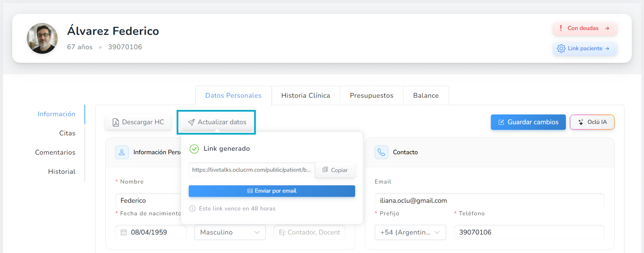Click the Teléfono field 39070106

coord(529,232)
